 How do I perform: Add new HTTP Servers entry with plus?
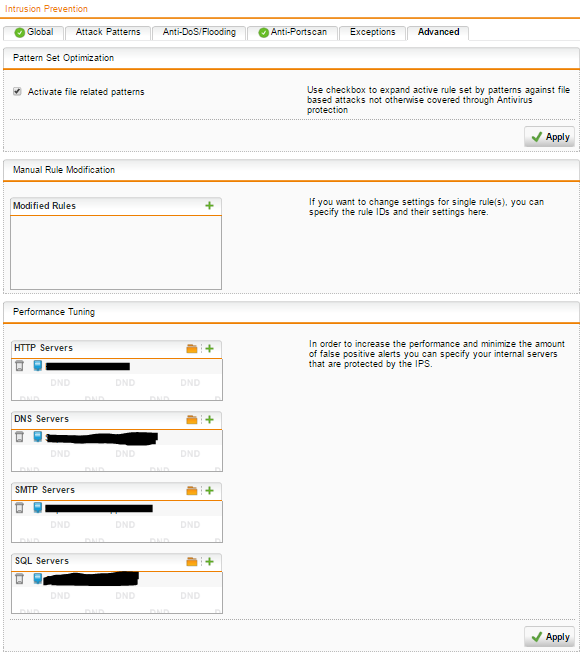point(209,348)
